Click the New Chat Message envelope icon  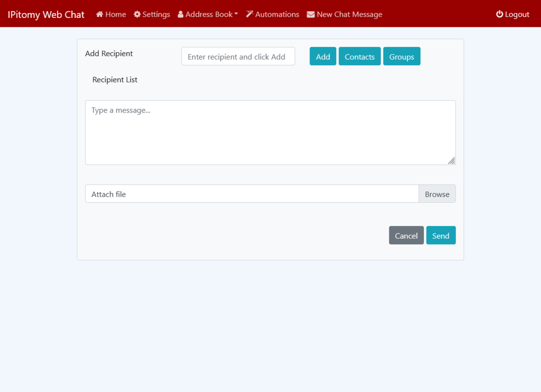pos(311,14)
